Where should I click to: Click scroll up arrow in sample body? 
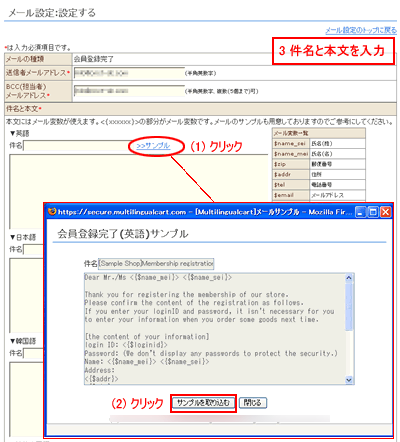tap(349, 278)
